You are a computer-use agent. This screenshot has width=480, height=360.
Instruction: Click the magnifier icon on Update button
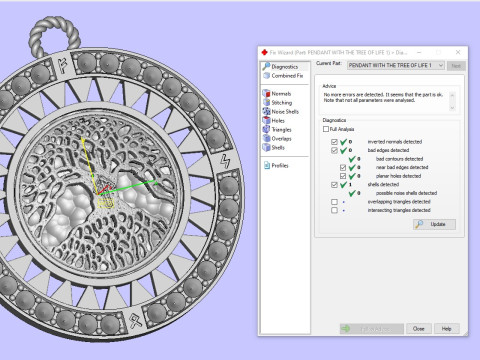point(419,224)
